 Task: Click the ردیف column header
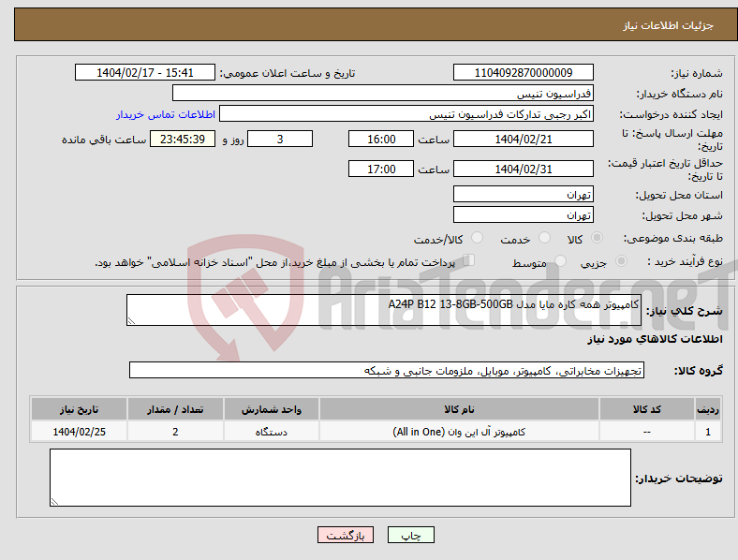point(708,409)
